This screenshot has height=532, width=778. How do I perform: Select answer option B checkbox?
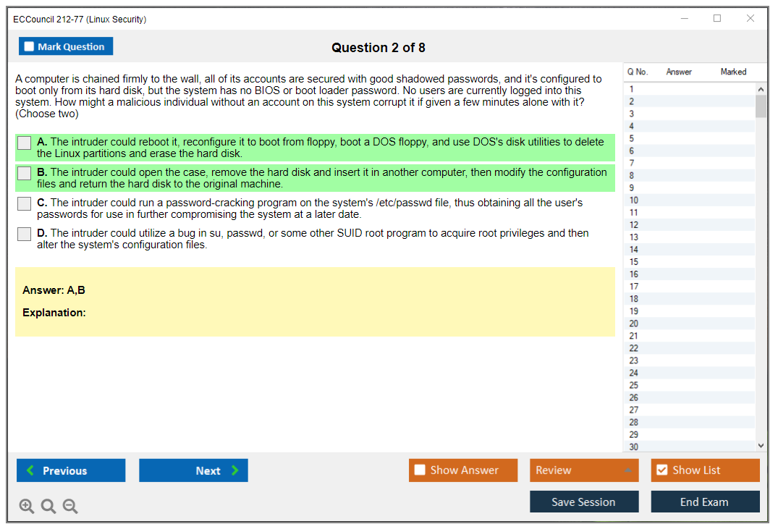point(25,174)
